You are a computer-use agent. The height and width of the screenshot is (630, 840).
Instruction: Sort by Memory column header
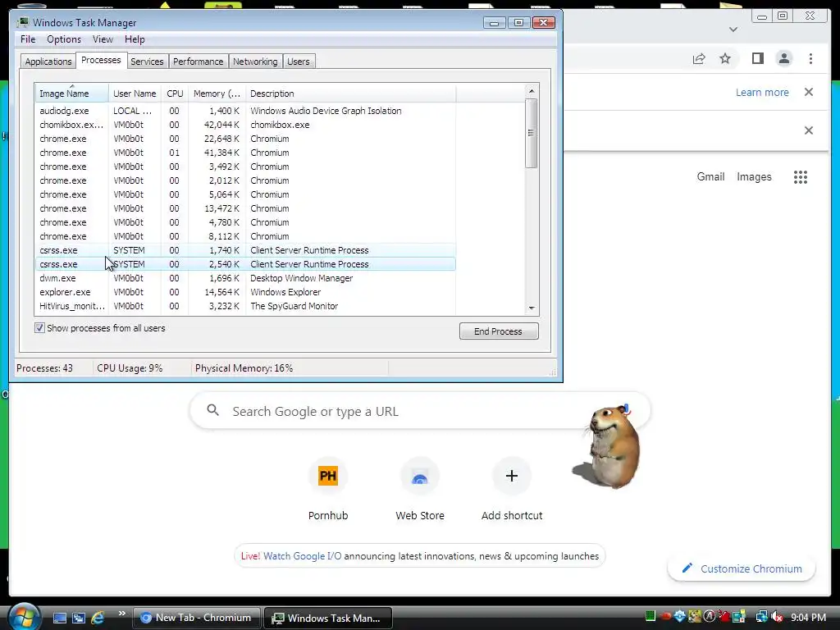(x=217, y=94)
